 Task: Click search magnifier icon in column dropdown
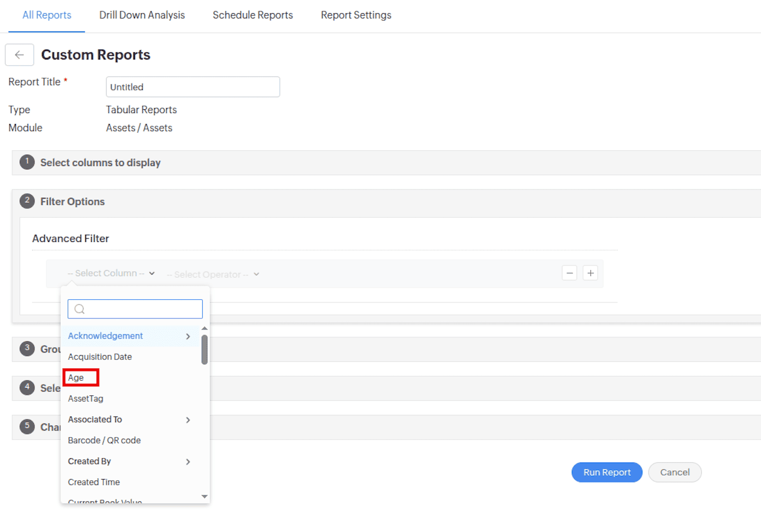80,309
